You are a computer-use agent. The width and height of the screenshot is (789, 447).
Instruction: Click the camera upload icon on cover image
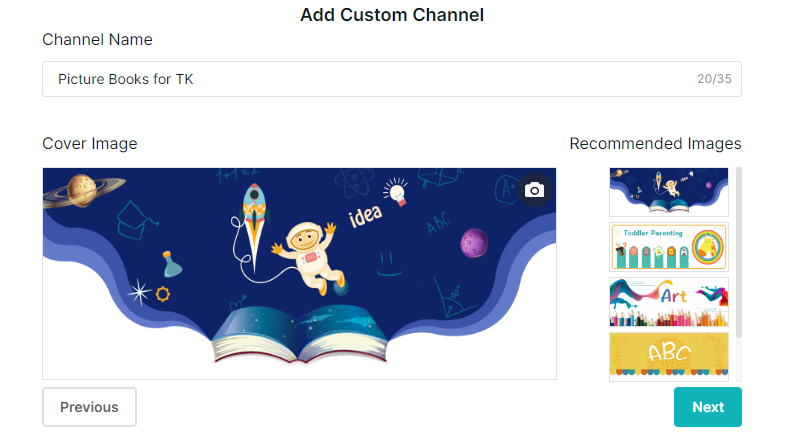point(534,190)
